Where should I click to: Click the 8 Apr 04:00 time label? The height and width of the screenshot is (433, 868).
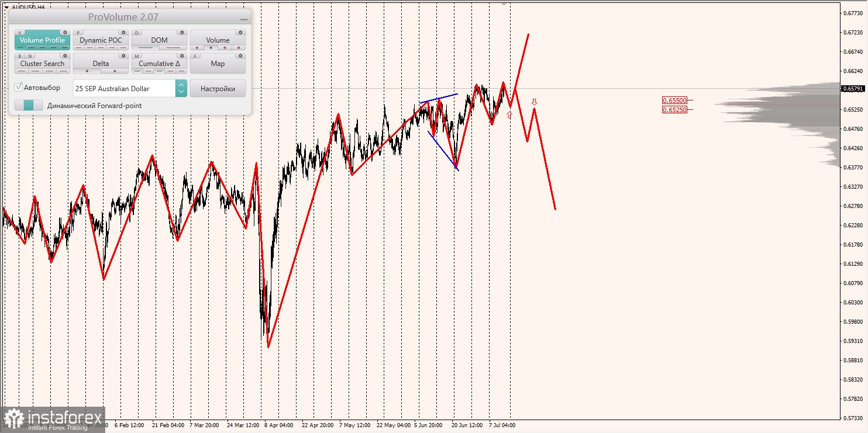[279, 425]
